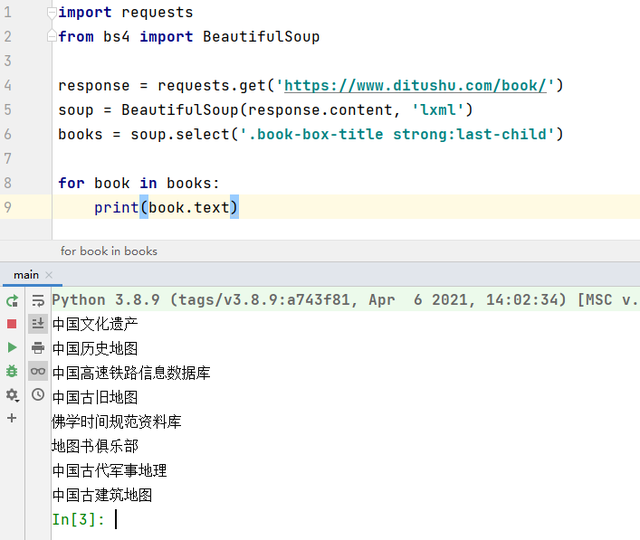
Task: Attach the debugger with the green bug icon
Action: pyautogui.click(x=12, y=371)
